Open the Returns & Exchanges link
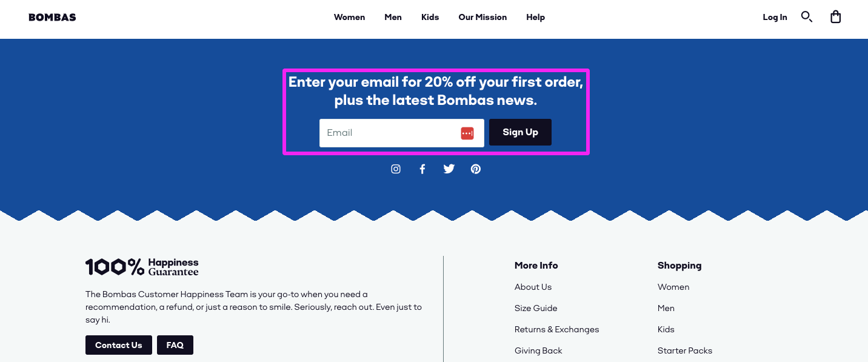The height and width of the screenshot is (362, 868). tap(556, 329)
